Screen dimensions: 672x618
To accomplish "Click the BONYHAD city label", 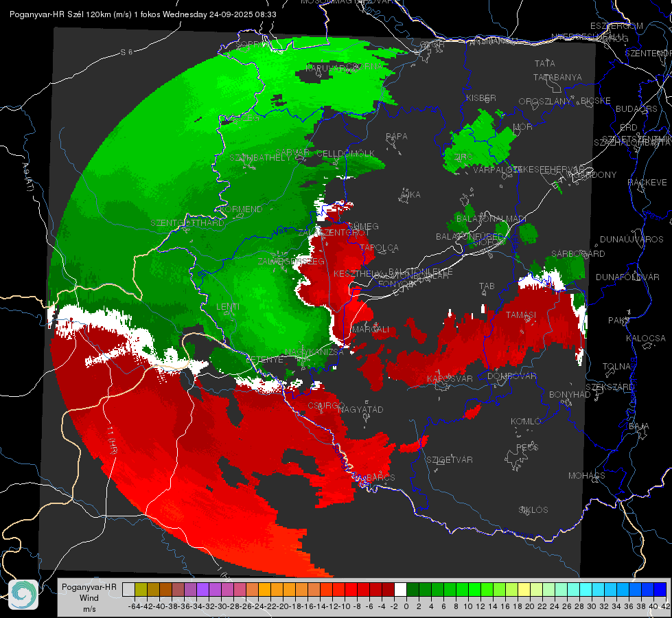I will [x=570, y=395].
